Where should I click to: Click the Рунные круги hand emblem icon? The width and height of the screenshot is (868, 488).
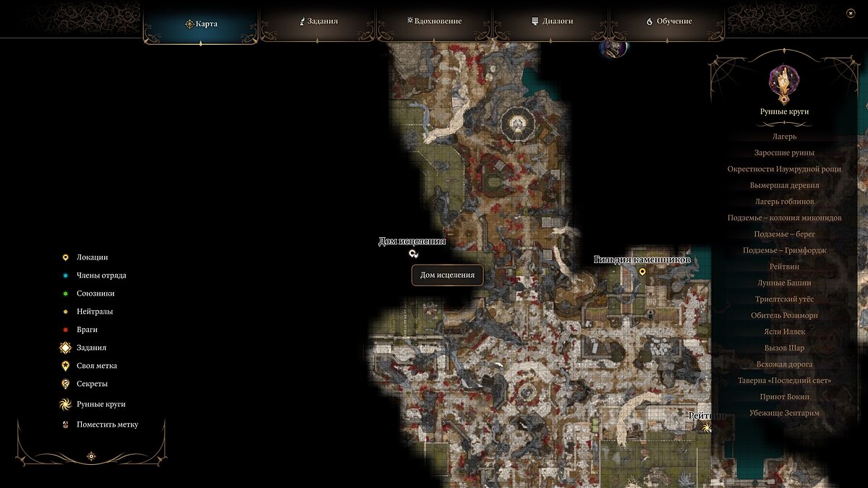click(x=784, y=84)
